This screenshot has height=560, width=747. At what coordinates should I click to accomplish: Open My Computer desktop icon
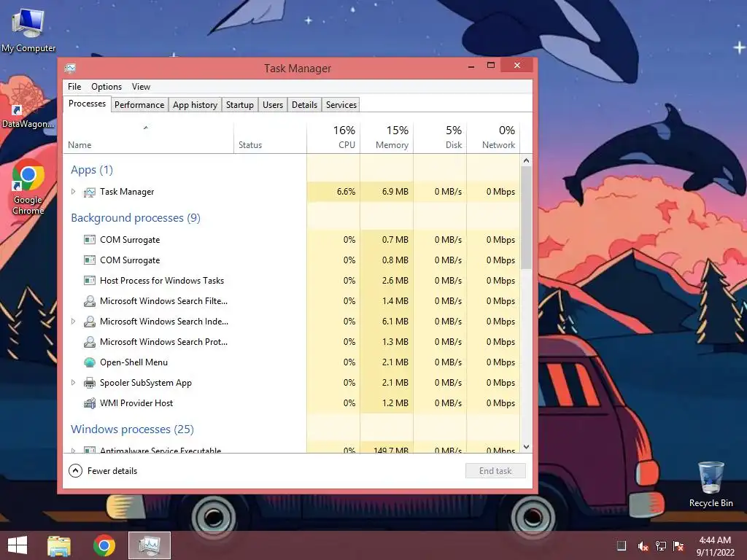coord(28,30)
